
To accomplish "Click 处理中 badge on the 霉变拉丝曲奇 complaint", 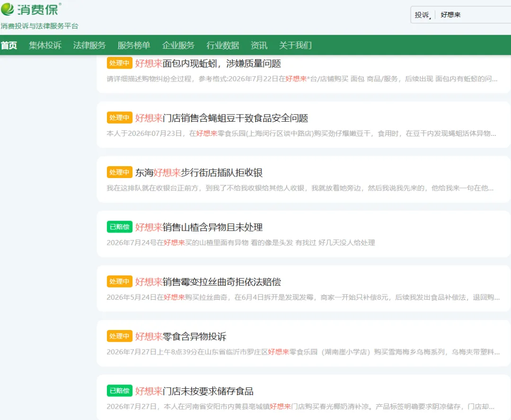I will pyautogui.click(x=120, y=281).
